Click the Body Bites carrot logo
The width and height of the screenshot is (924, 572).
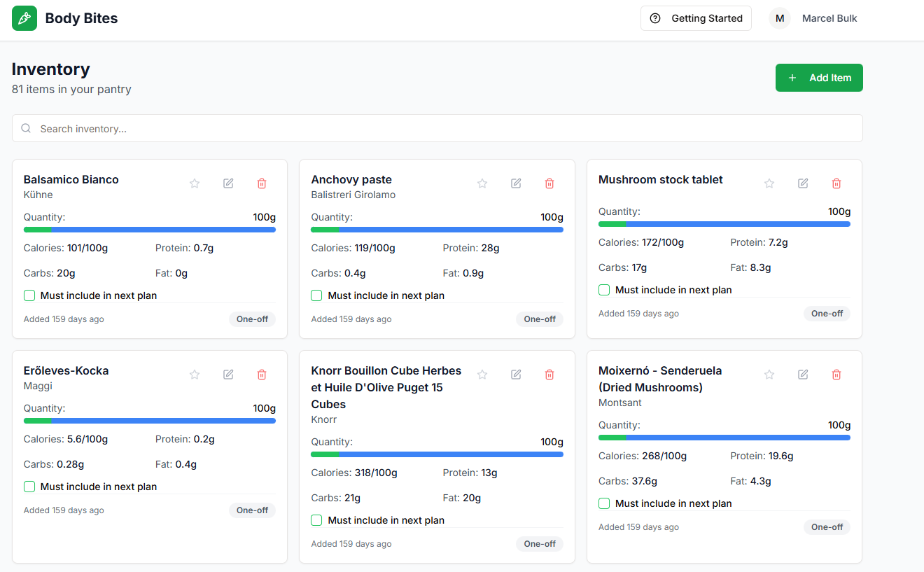point(24,18)
